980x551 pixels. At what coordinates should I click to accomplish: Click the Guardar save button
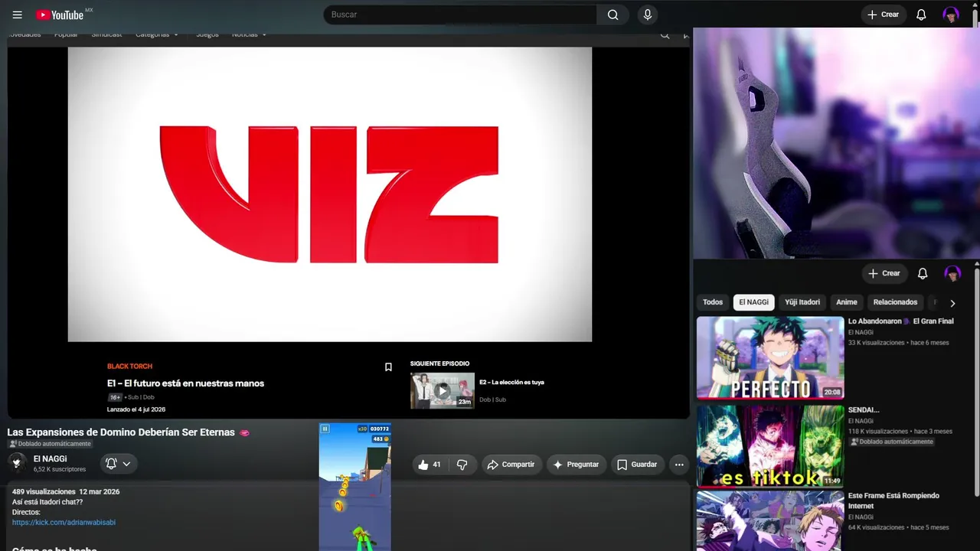pyautogui.click(x=637, y=465)
